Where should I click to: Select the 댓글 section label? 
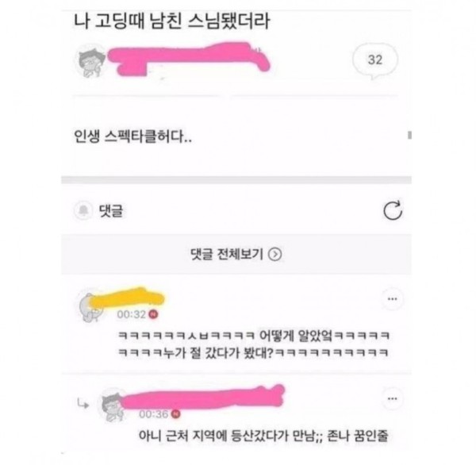(x=111, y=211)
